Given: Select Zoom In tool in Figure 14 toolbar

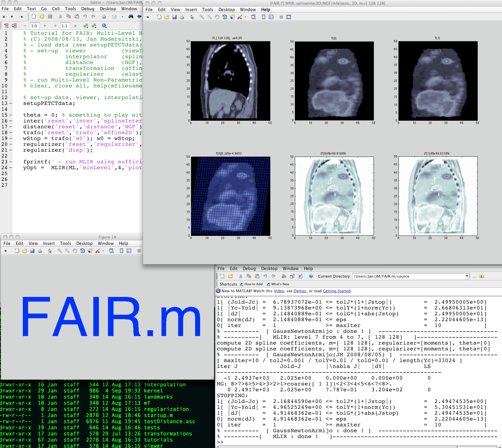Looking at the screenshot, I should 59,251.
